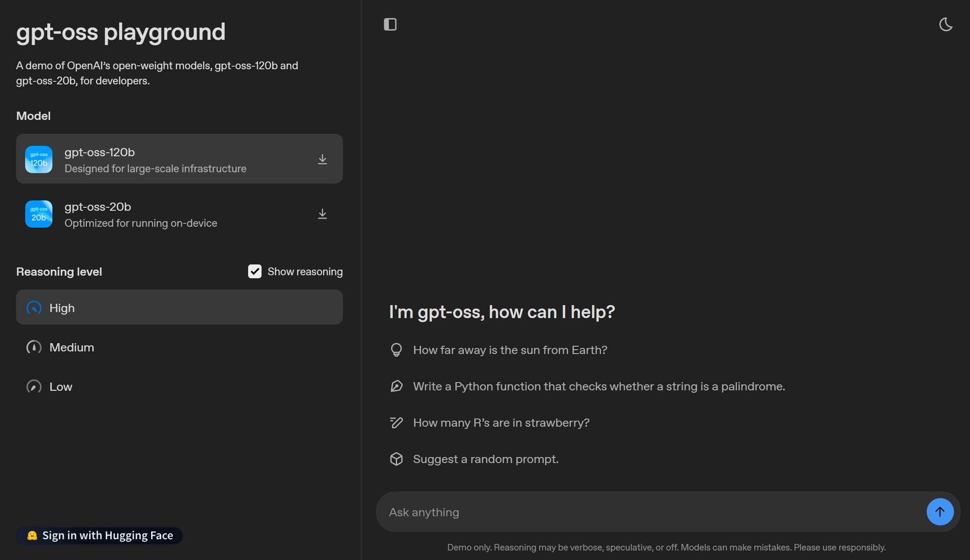Click the Model section heading
Image resolution: width=970 pixels, height=560 pixels.
point(33,116)
